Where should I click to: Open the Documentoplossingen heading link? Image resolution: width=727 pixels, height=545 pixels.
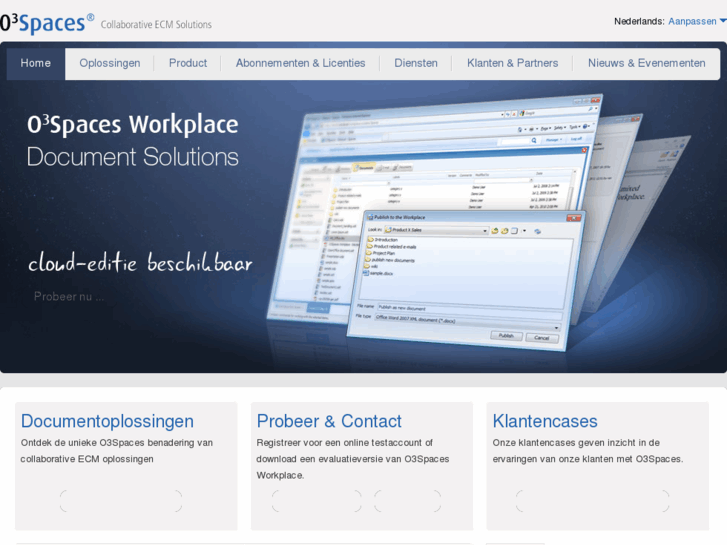pyautogui.click(x=107, y=421)
